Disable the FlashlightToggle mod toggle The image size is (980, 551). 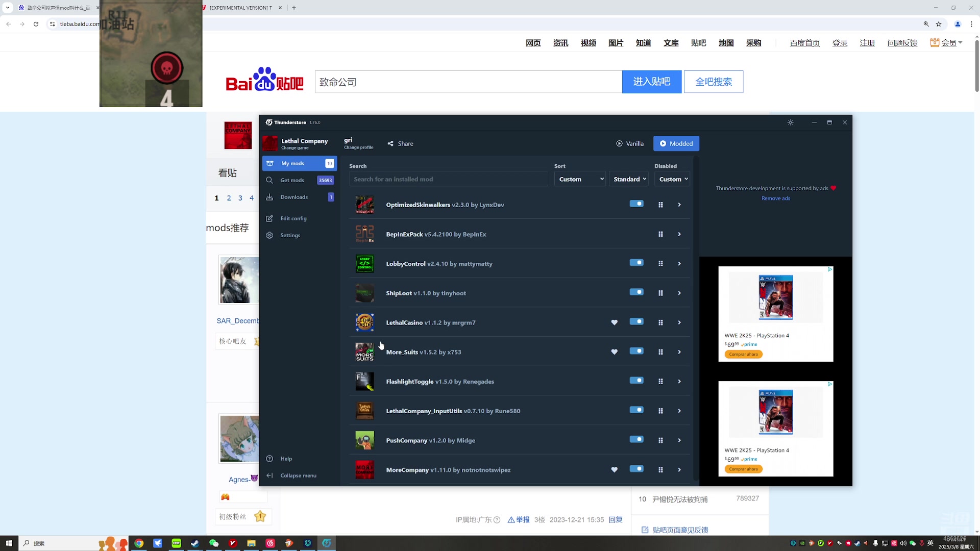[636, 381]
